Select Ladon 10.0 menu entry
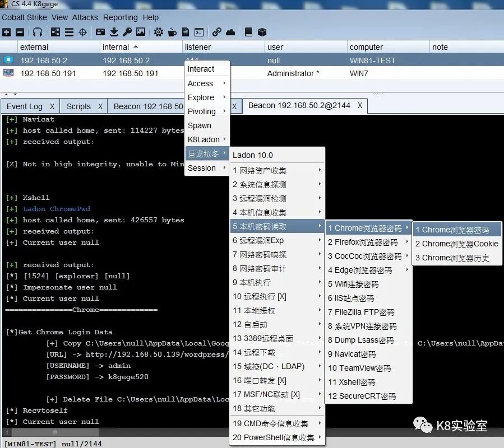Image resolution: width=504 pixels, height=448 pixels. 277,155
